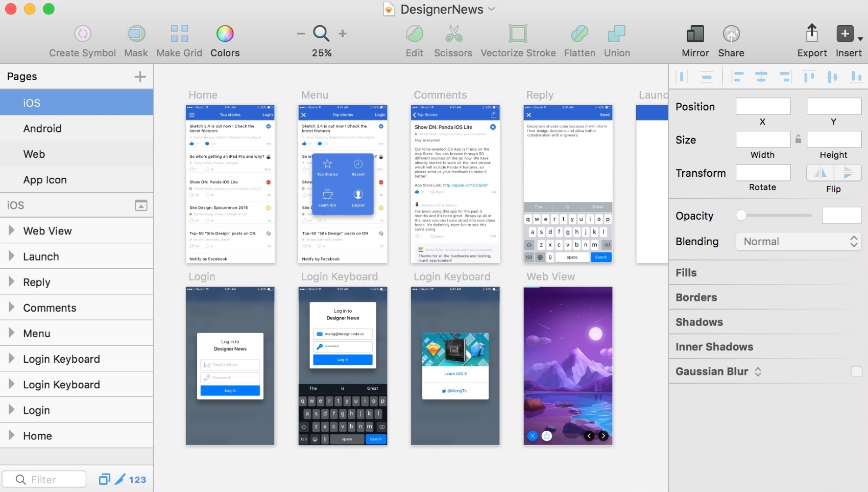Click the layer Filter search field
This screenshot has width=868, height=492.
pyautogui.click(x=44, y=479)
